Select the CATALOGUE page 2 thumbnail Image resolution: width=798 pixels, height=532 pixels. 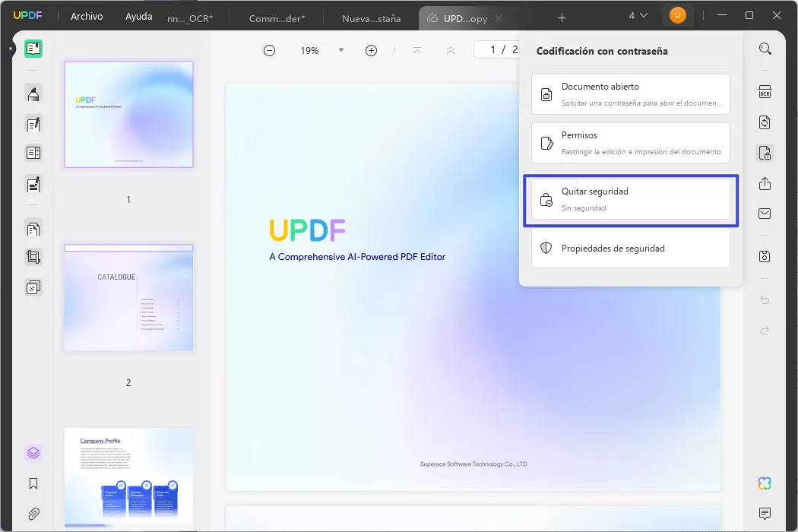pyautogui.click(x=128, y=297)
